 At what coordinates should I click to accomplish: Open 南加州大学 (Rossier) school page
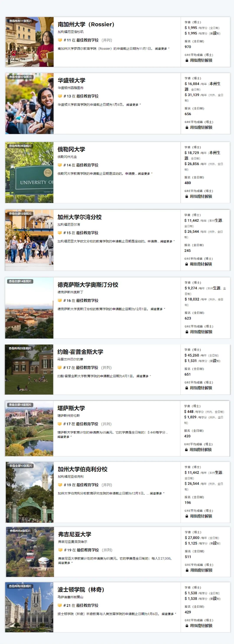[86, 24]
